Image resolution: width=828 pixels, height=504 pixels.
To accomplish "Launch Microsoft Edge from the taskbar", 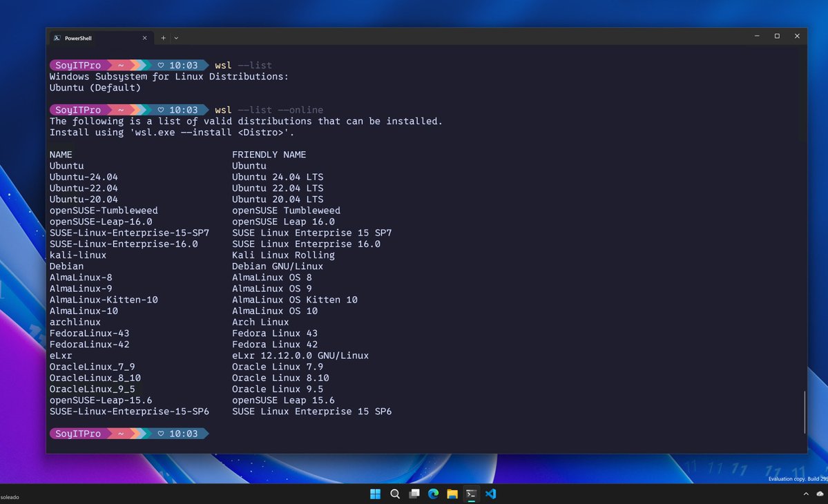I will pyautogui.click(x=434, y=494).
